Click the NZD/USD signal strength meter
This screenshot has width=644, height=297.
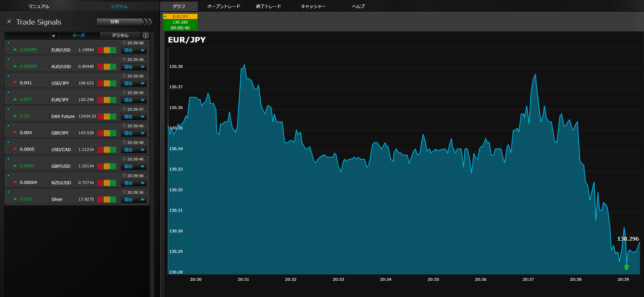coord(107,183)
